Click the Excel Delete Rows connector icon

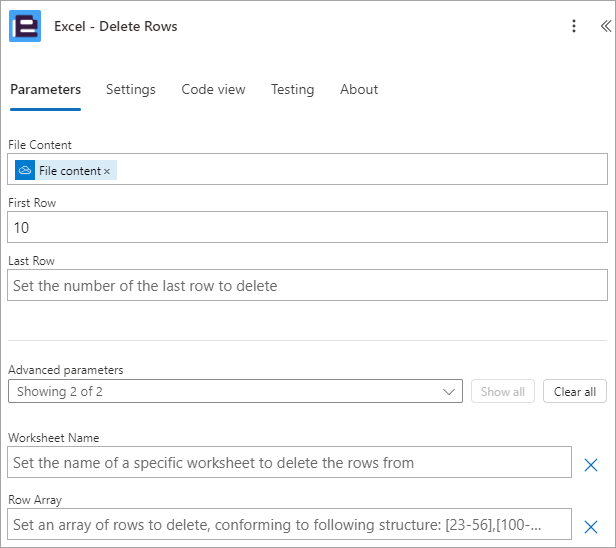(x=25, y=26)
